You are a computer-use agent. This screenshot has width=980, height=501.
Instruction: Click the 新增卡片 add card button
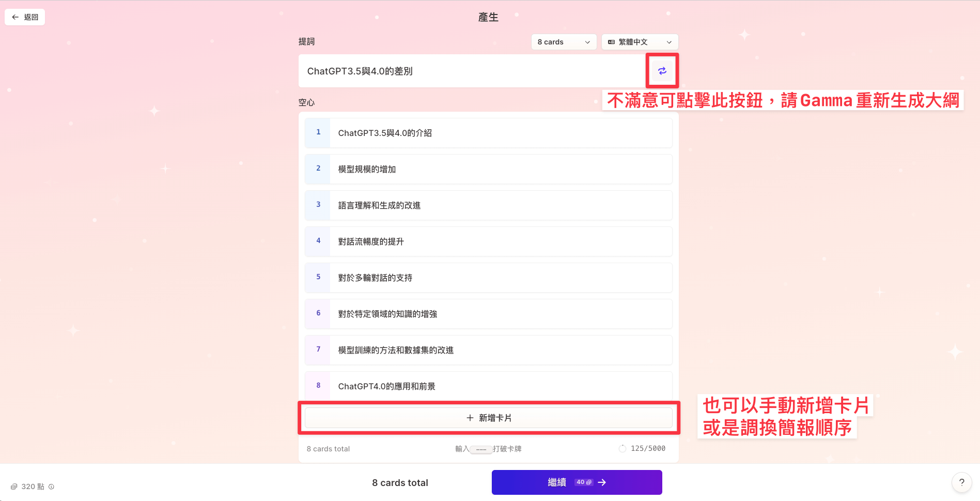click(488, 418)
